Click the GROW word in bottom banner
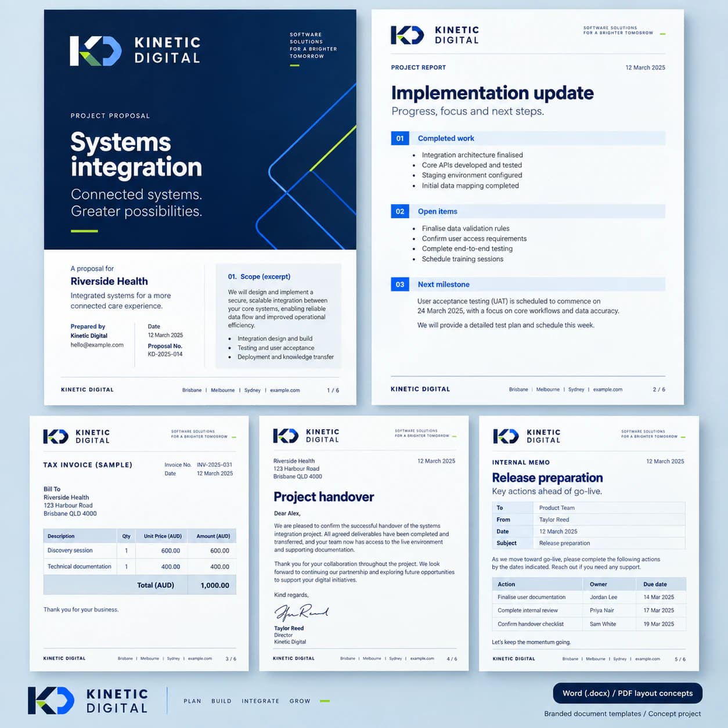The height and width of the screenshot is (728, 728). [x=300, y=701]
